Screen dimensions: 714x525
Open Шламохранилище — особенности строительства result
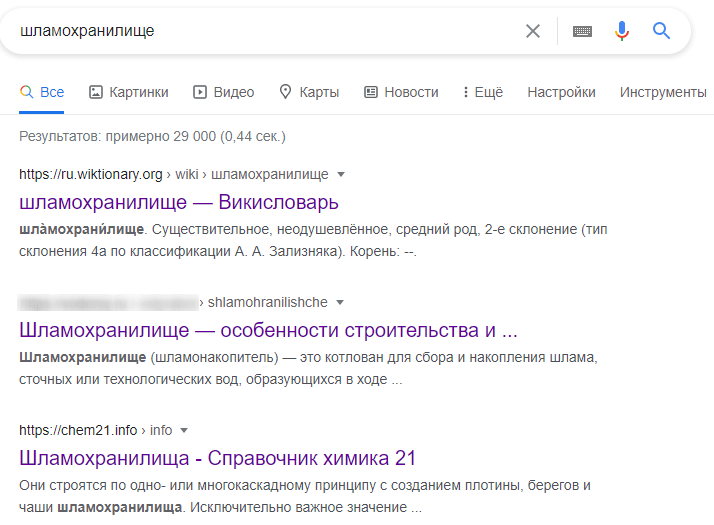[x=268, y=330]
